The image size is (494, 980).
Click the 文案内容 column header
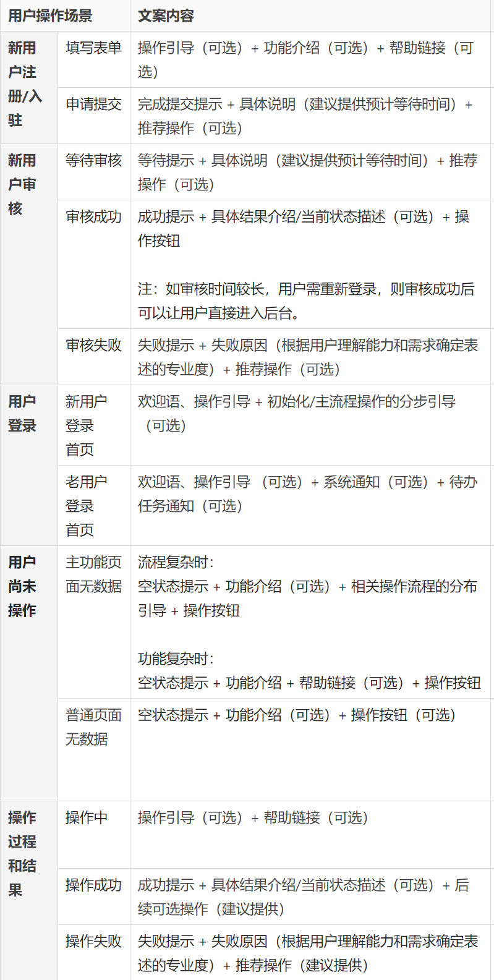point(166,15)
